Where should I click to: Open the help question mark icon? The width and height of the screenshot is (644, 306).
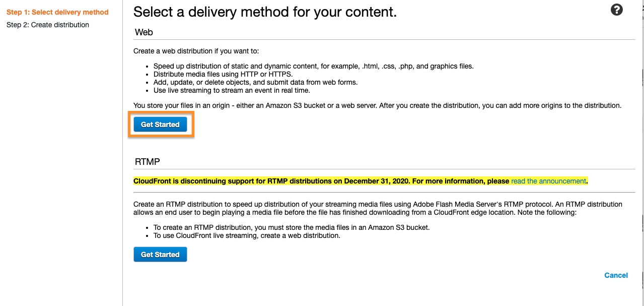[616, 10]
